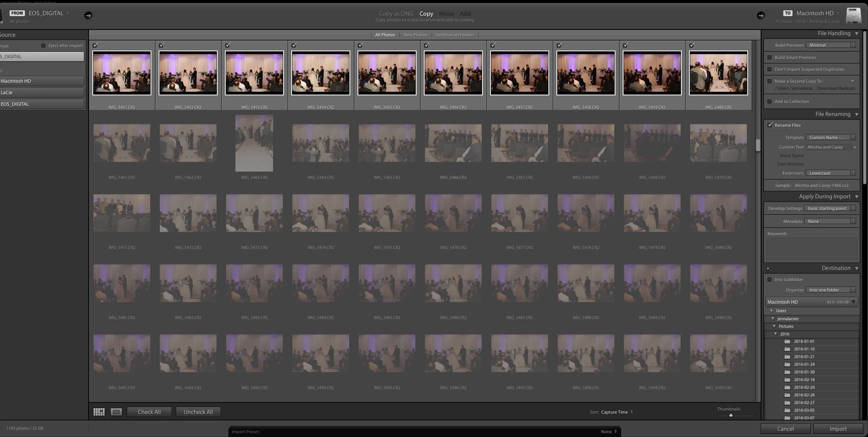
Task: Open the Build Previews dropdown
Action: (x=831, y=45)
